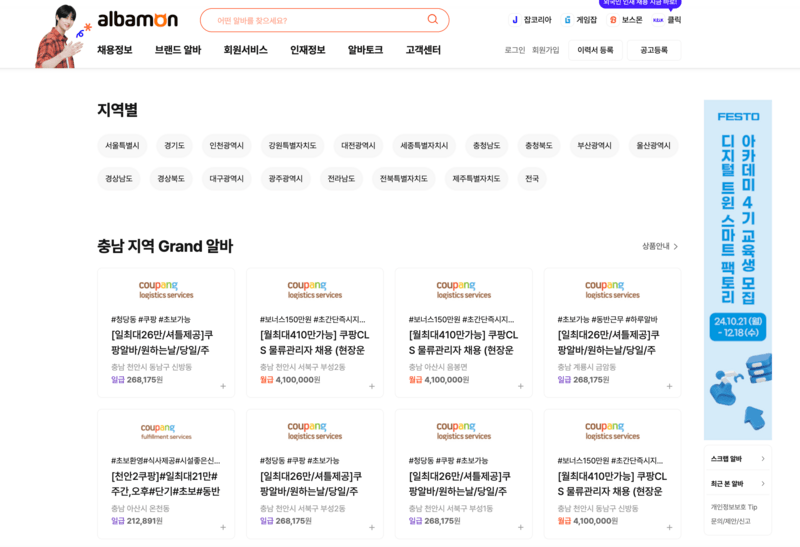
Task: Click 개인정보보호 Tip link
Action: point(734,507)
